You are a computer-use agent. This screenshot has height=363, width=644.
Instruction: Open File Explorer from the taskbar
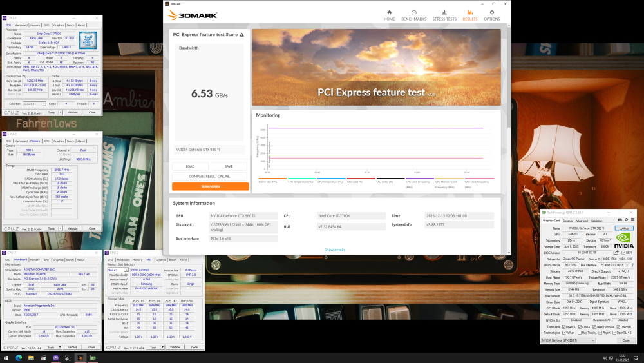31,358
